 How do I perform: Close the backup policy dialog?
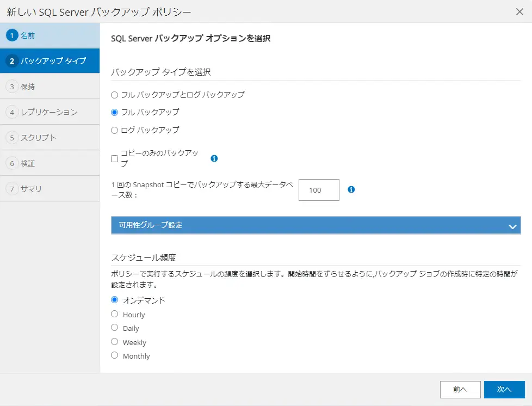[519, 12]
